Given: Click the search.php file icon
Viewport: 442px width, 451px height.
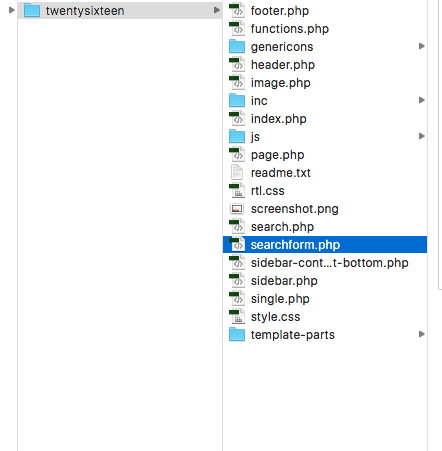Looking at the screenshot, I should pos(237,226).
